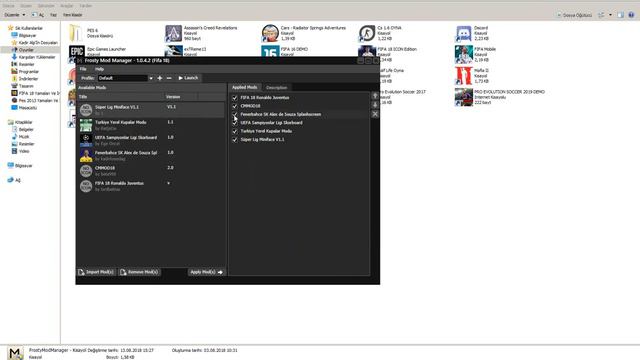Click Remove Mod(s) button
This screenshot has width=640, height=360.
tap(139, 272)
